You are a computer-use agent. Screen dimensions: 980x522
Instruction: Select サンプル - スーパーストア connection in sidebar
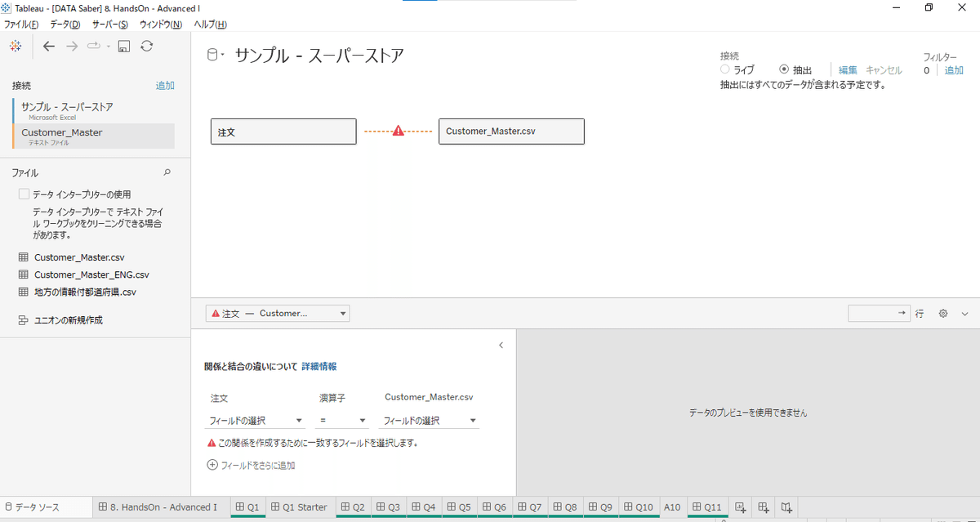tap(94, 110)
